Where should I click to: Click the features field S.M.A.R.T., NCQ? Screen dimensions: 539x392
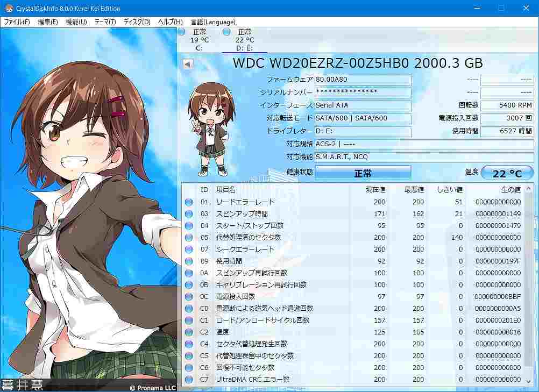click(424, 157)
